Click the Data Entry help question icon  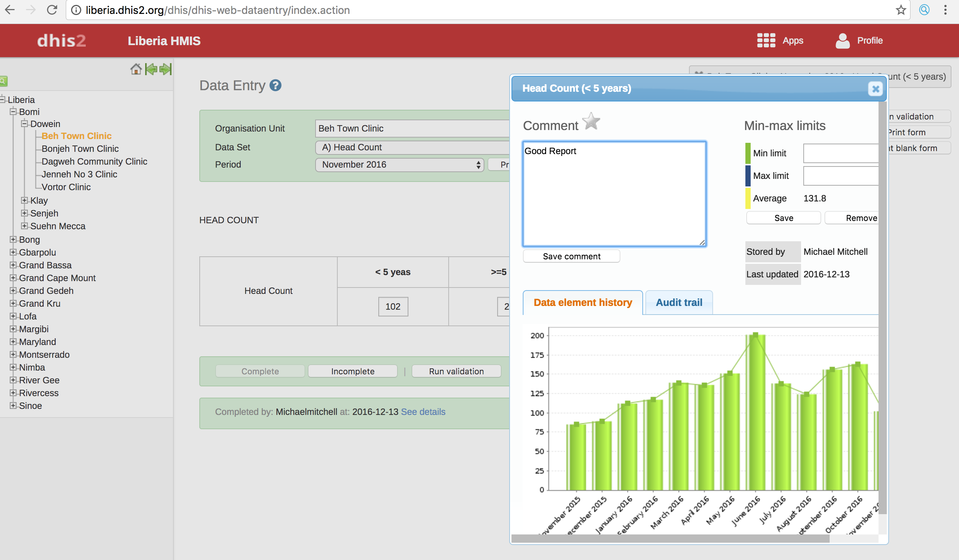click(275, 85)
